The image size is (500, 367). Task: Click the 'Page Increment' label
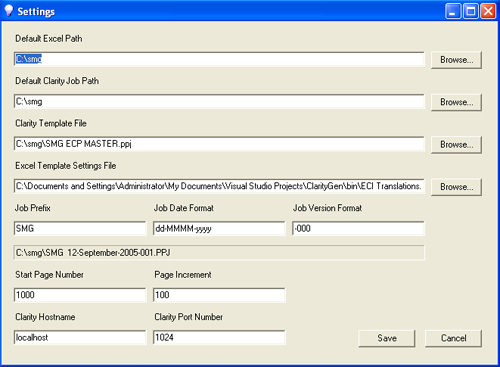183,275
